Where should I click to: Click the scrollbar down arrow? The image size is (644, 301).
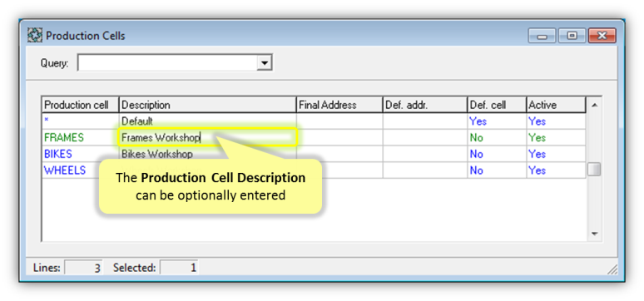click(594, 234)
